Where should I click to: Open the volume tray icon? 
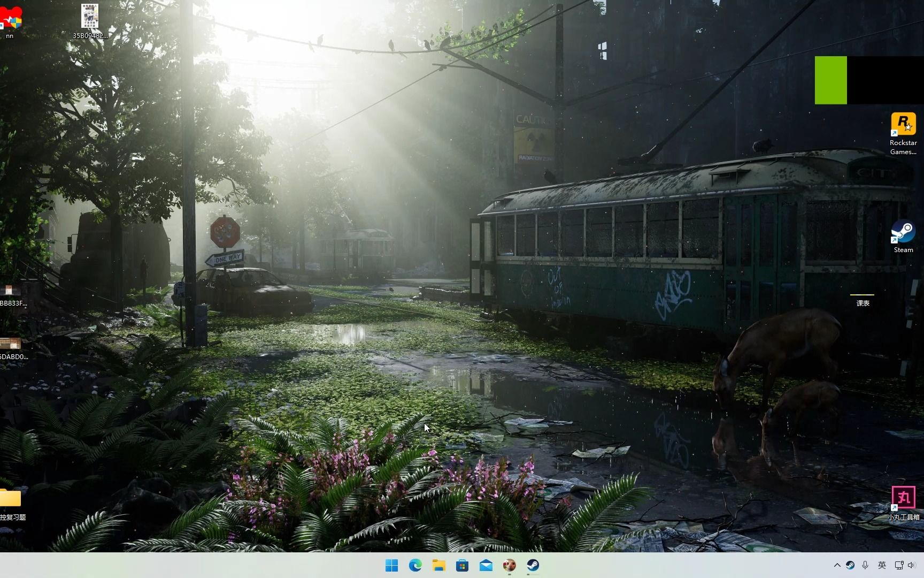coord(912,565)
